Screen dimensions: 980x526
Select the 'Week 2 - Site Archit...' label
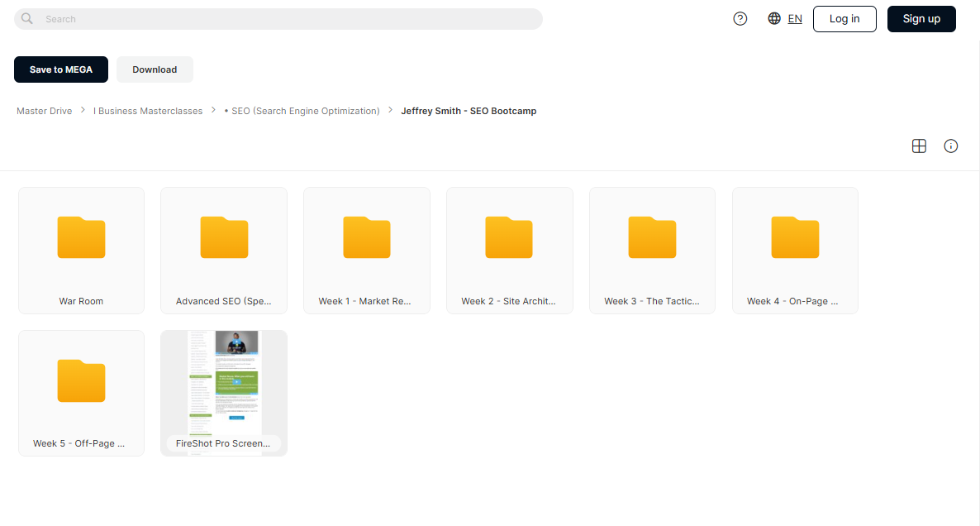click(509, 301)
